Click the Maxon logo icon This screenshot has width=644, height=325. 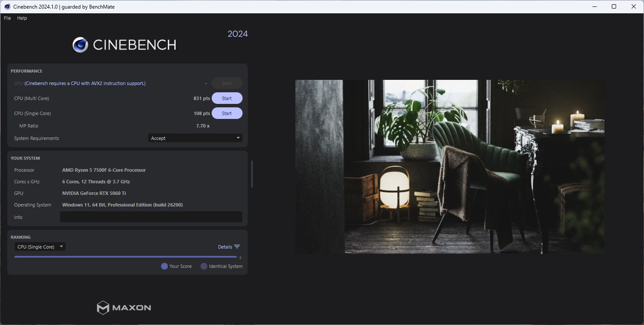pyautogui.click(x=103, y=307)
